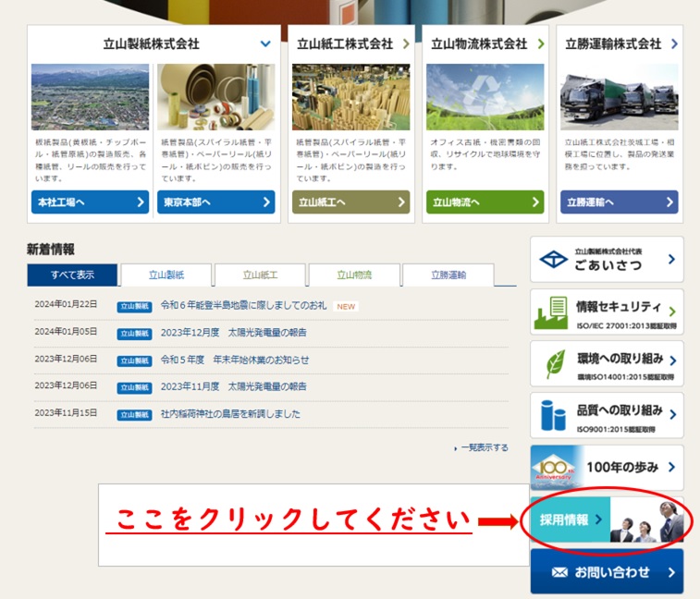Open 令和5年度 年末年始休業のお知らせ link
This screenshot has height=599, width=700.
pos(235,360)
